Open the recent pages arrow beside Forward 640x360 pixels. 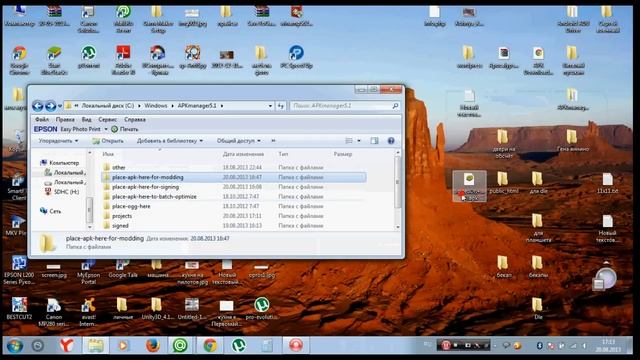click(x=60, y=106)
